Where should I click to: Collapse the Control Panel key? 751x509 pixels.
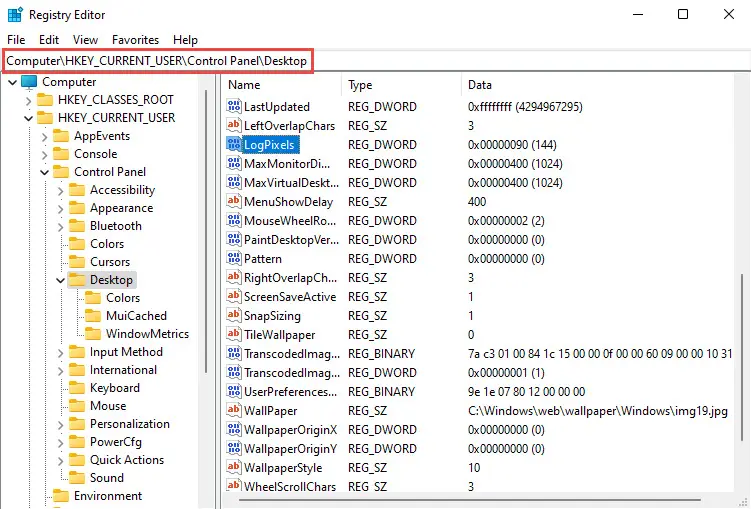point(45,172)
